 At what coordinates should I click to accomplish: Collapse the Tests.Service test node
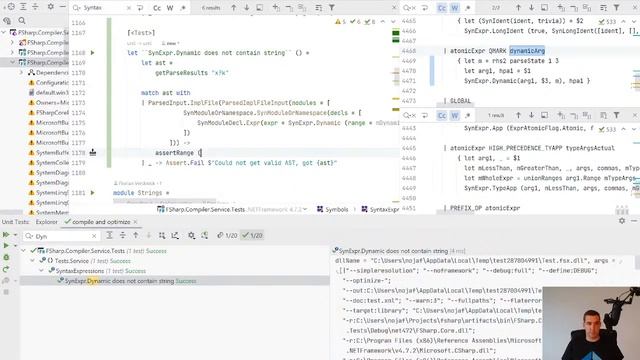(x=33, y=260)
